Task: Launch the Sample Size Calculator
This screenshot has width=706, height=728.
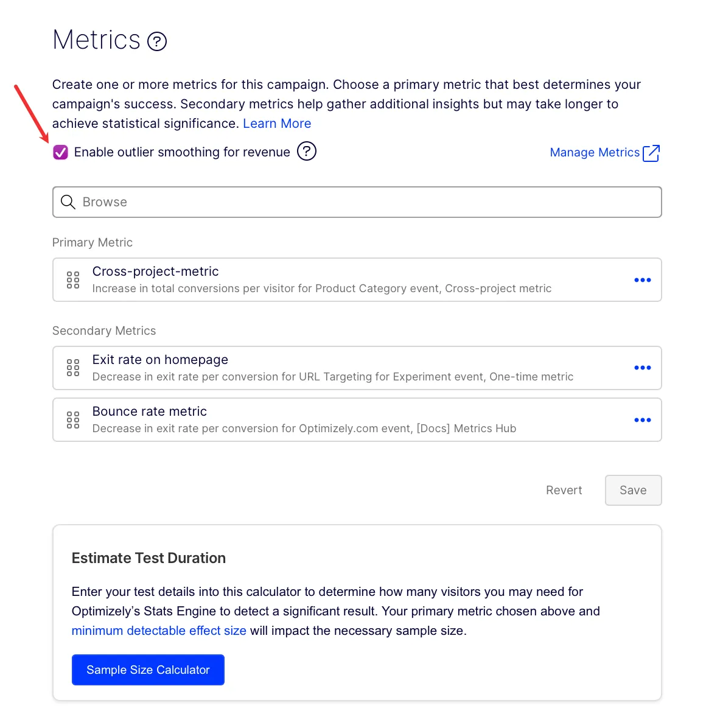Action: click(x=148, y=670)
